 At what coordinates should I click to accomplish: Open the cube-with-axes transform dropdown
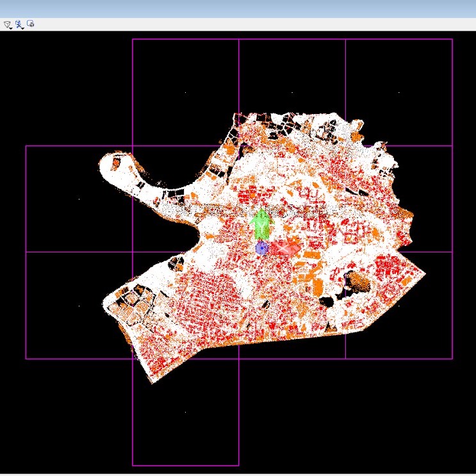(x=19, y=24)
